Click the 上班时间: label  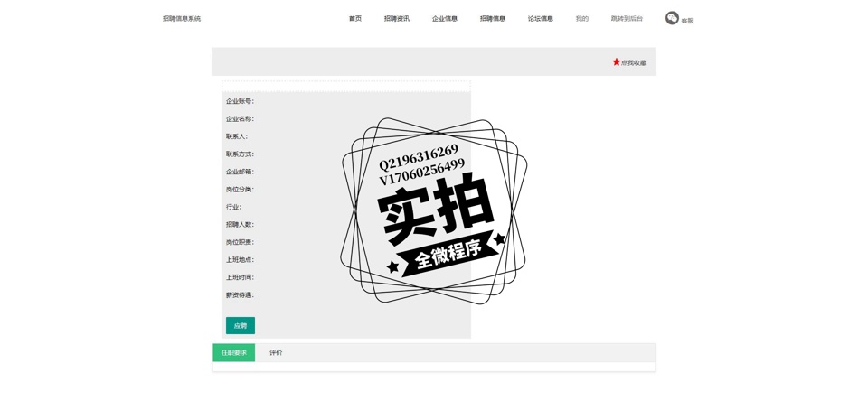240,277
